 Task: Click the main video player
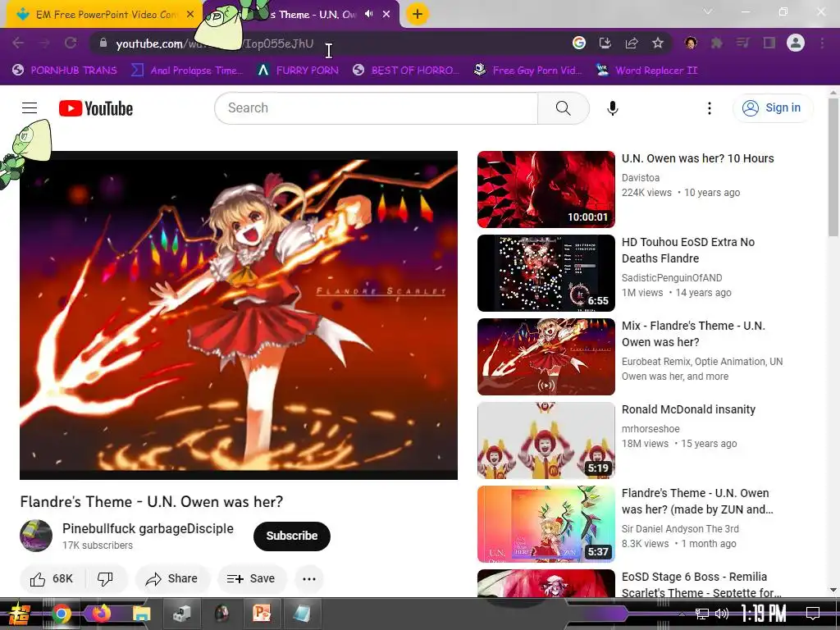(239, 316)
